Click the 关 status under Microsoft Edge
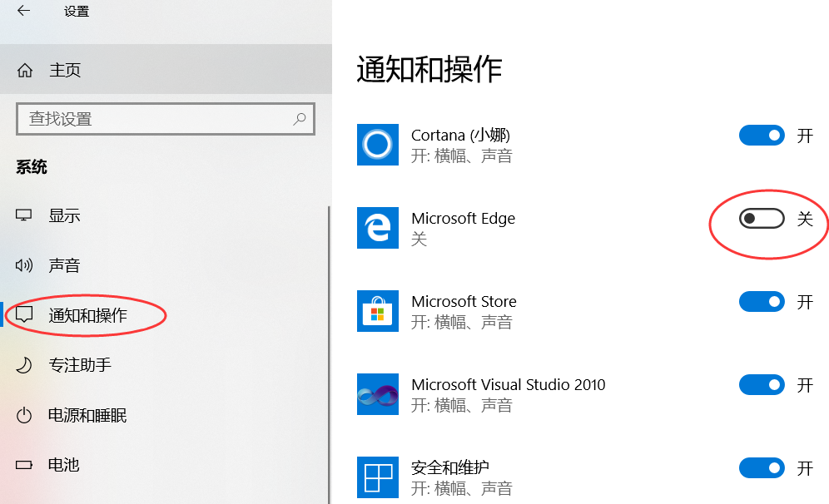Viewport: 829px width, 504px height. pyautogui.click(x=419, y=239)
